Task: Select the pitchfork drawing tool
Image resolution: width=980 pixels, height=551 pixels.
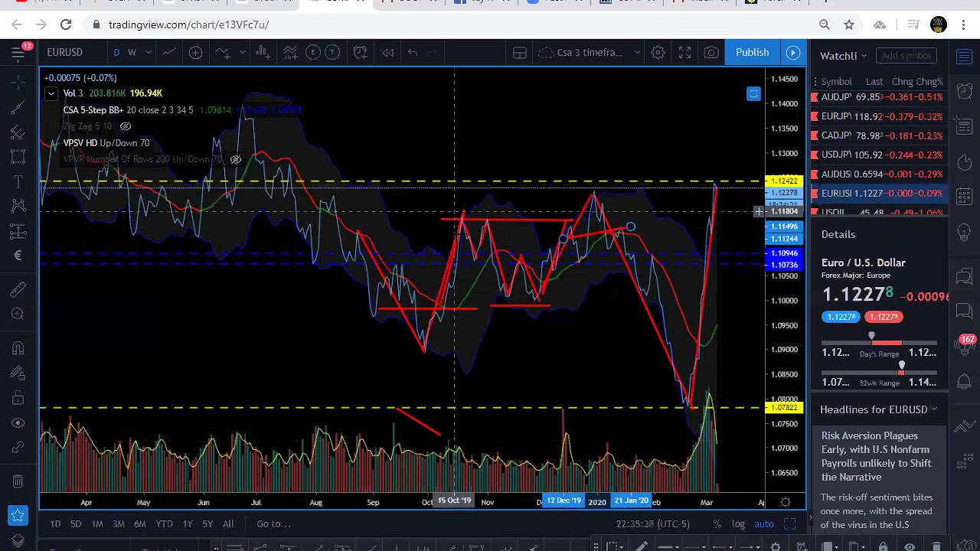Action: tap(18, 132)
